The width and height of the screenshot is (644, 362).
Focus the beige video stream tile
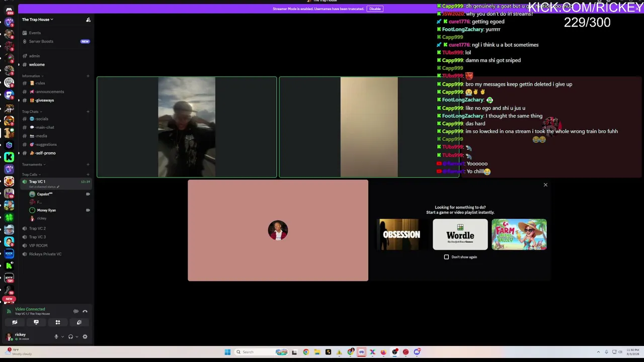click(x=369, y=127)
